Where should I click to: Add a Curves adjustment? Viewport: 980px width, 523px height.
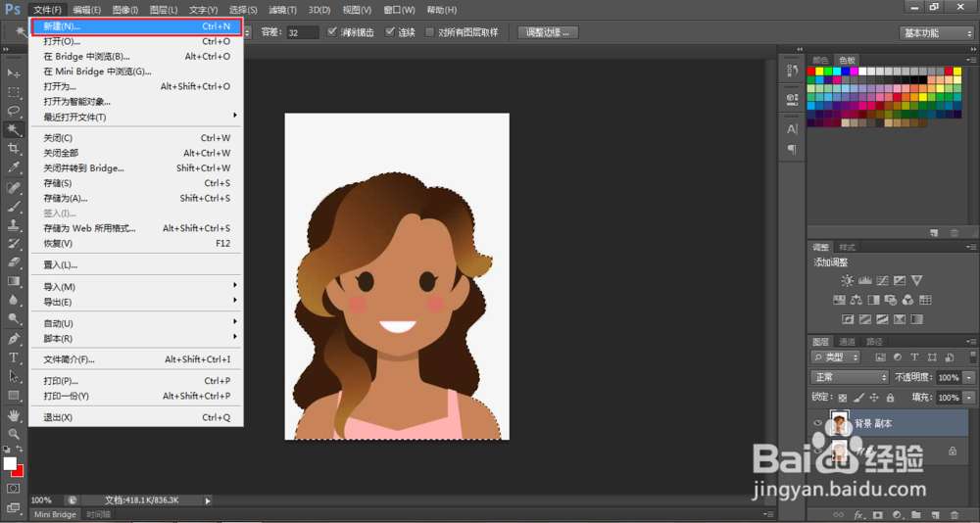[x=883, y=280]
